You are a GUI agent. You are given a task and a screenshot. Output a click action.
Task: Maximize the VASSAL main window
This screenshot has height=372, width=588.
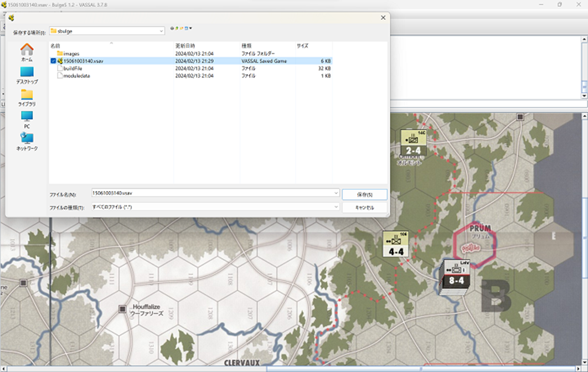560,4
